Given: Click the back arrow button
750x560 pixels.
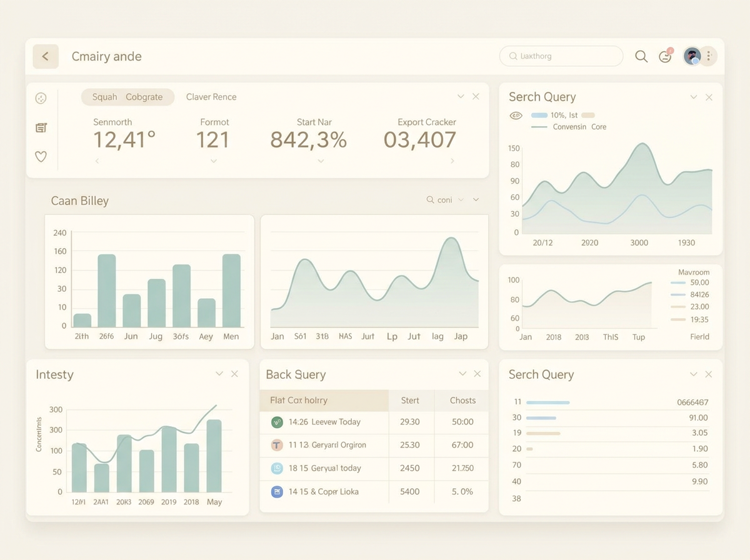Looking at the screenshot, I should (x=46, y=56).
